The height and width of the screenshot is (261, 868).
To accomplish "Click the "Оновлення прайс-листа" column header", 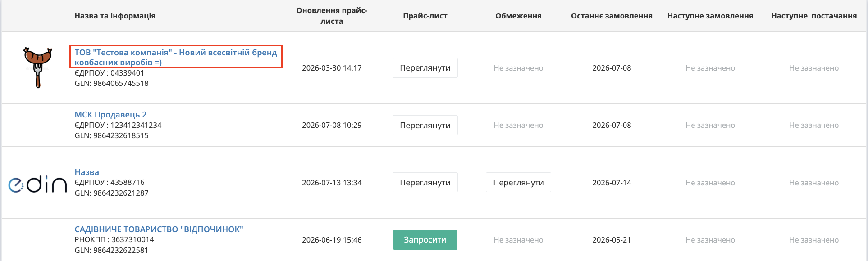I will point(332,16).
